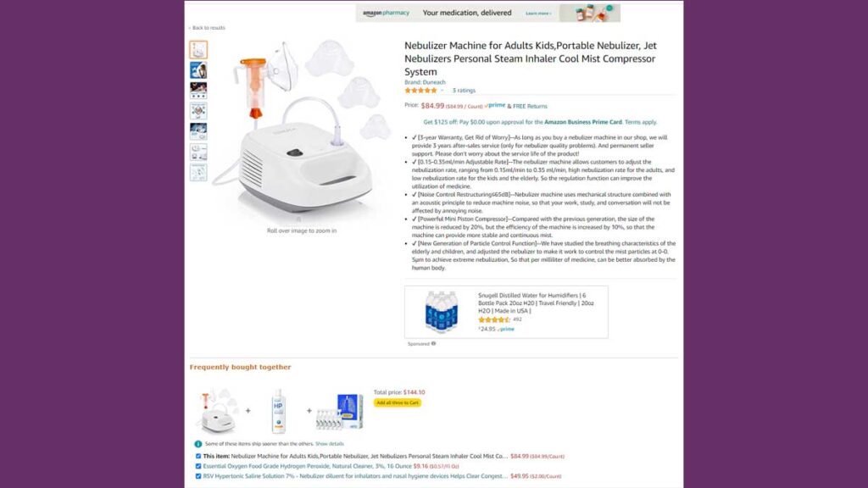The image size is (868, 488).
Task: Uncheck the Essential Oxygen Hydrogen Peroxide checkbox
Action: click(198, 467)
